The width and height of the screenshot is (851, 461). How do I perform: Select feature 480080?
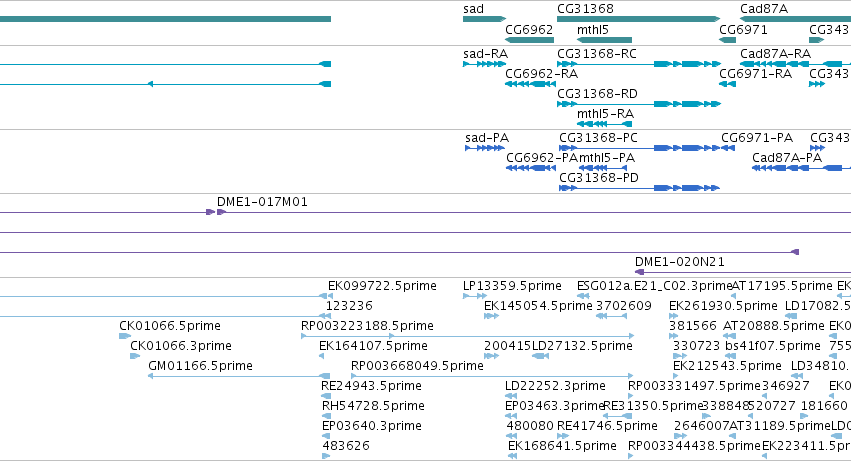point(530,427)
